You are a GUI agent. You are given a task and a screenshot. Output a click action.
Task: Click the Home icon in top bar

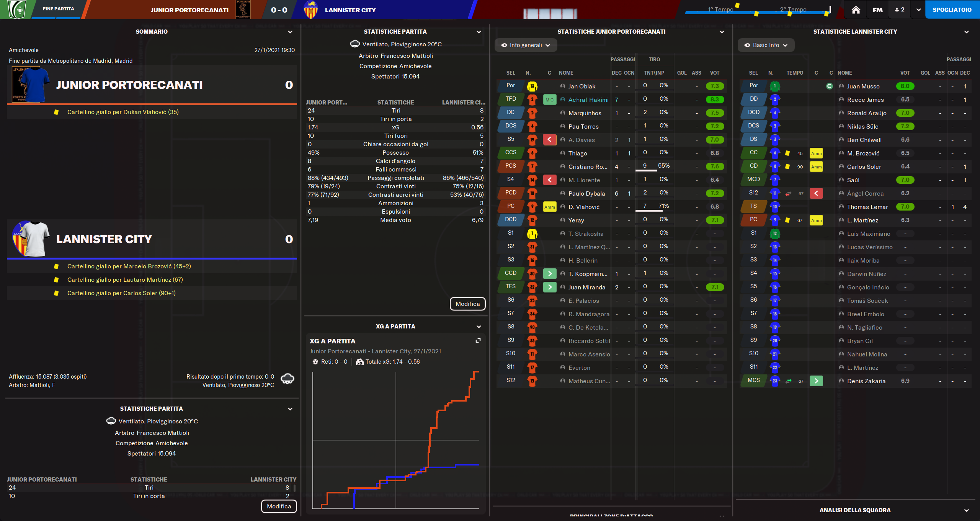pyautogui.click(x=856, y=10)
